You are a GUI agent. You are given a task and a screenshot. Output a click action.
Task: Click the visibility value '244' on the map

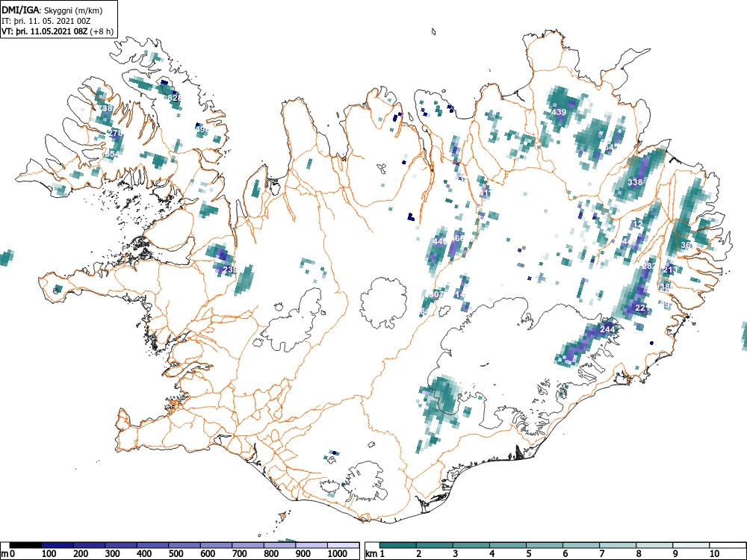(607, 329)
